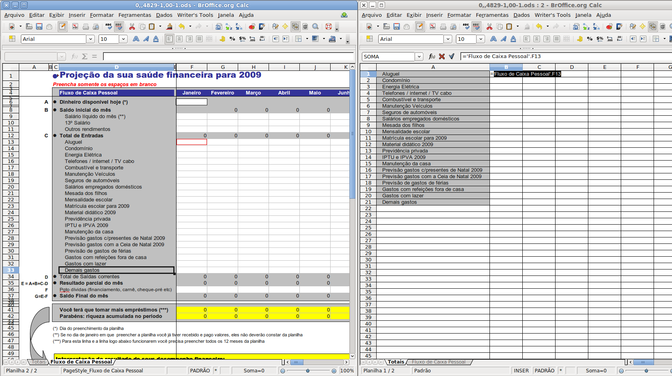The width and height of the screenshot is (672, 376).
Task: Click Print icon in left window toolbar
Action: tap(85, 27)
